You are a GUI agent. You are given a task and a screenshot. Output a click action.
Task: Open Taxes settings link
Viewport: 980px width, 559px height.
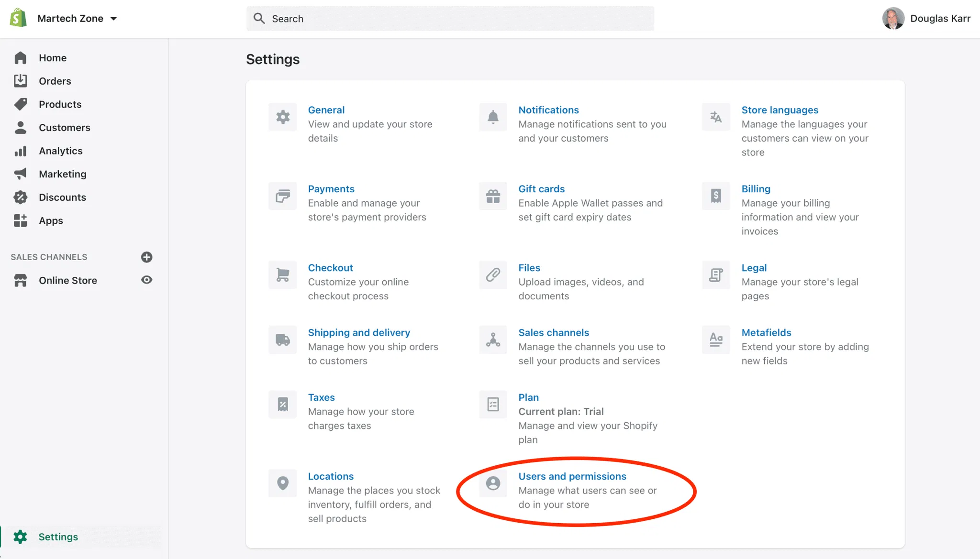(x=321, y=398)
